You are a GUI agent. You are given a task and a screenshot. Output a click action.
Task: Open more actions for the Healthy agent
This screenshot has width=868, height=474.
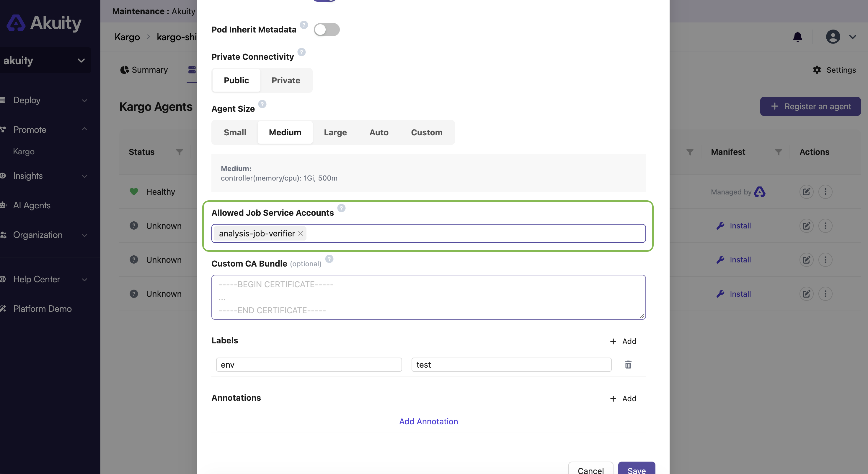pos(825,191)
